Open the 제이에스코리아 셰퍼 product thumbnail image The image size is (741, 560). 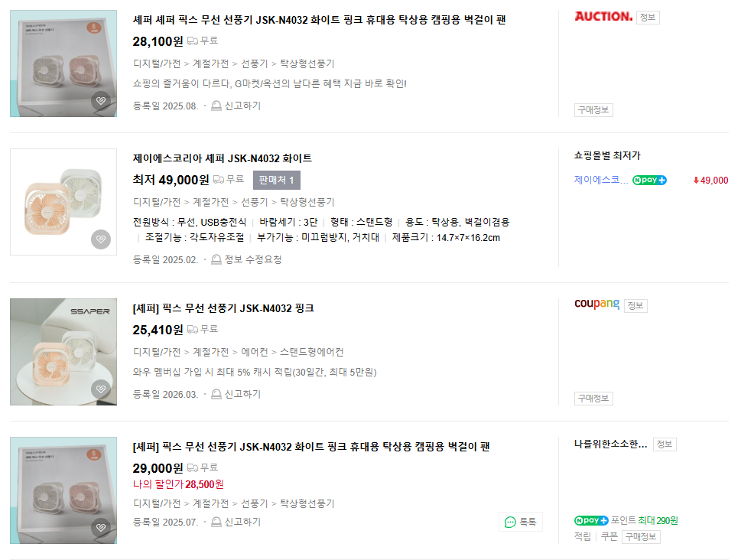(63, 202)
